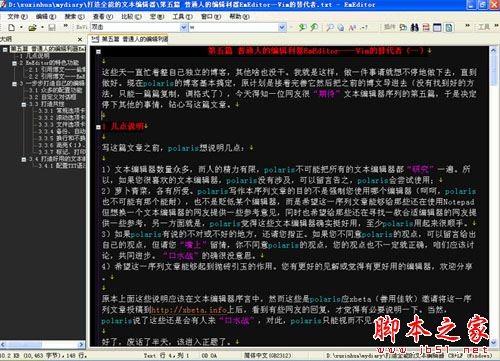This screenshot has width=500, height=361.
Task: Open the 宏 (Macro) menu
Action: click(157, 16)
